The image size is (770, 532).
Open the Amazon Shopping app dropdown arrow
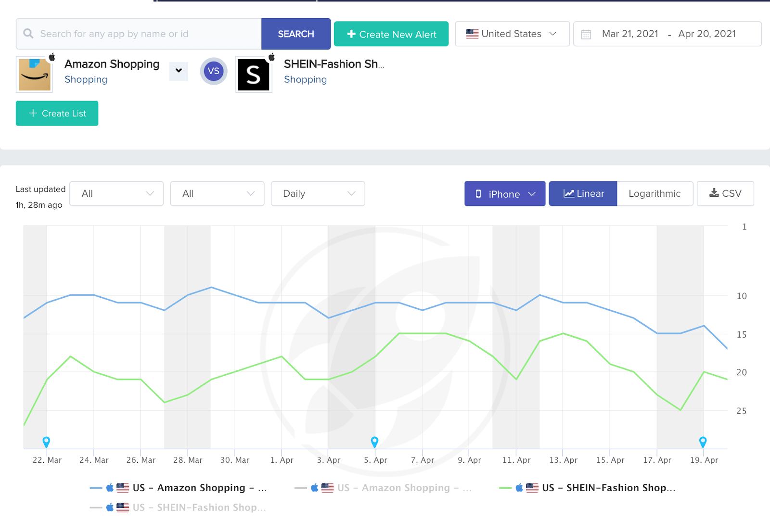point(179,71)
